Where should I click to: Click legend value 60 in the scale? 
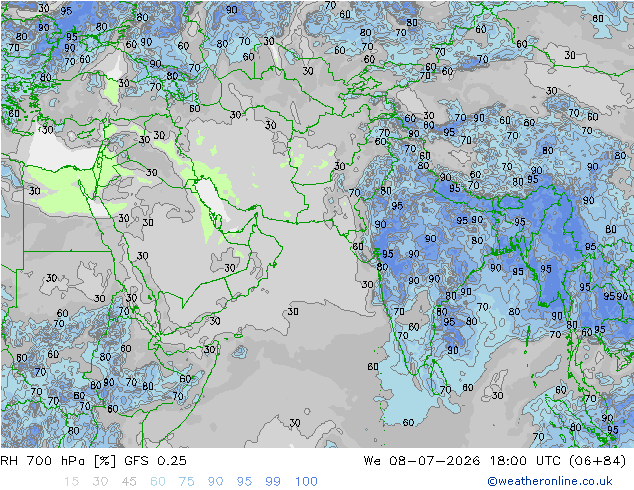(x=158, y=482)
